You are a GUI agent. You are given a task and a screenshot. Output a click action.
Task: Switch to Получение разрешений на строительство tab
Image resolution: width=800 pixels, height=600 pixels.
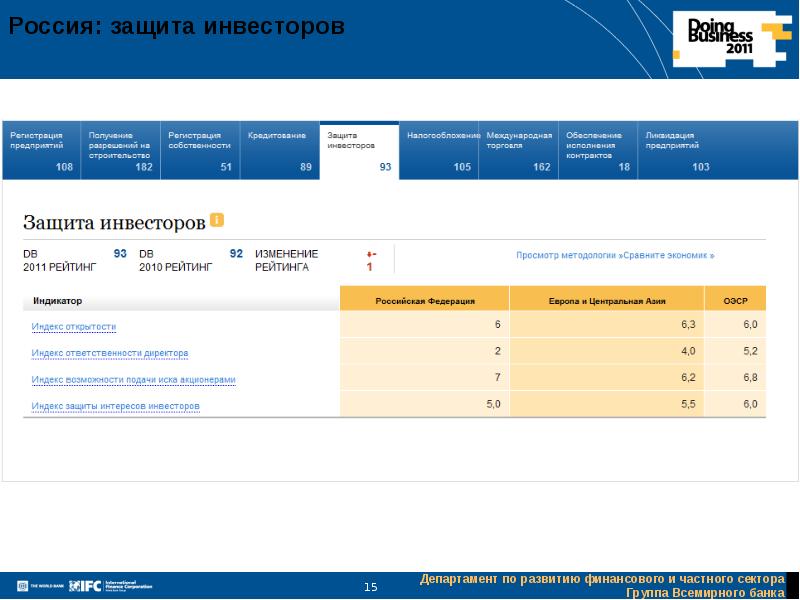coord(120,151)
